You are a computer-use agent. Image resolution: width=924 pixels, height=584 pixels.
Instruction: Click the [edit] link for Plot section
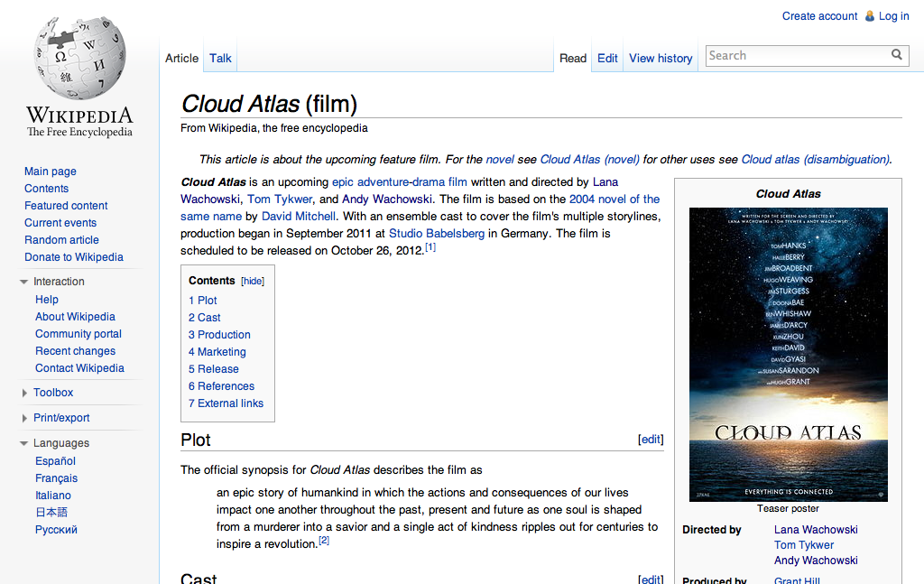(651, 439)
